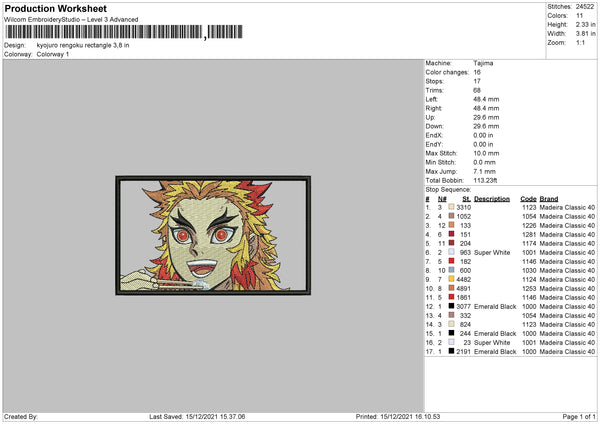Click the Stitches count 24522
Image resolution: width=600 pixels, height=424 pixels.
(x=585, y=7)
